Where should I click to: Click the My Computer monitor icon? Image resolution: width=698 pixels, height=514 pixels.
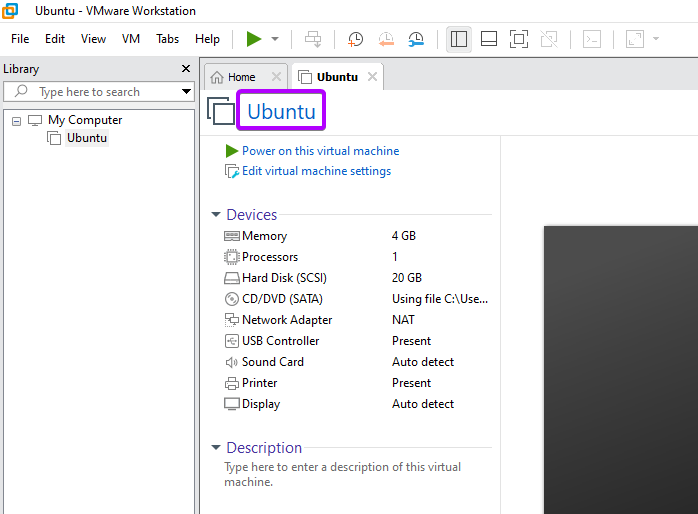(35, 120)
